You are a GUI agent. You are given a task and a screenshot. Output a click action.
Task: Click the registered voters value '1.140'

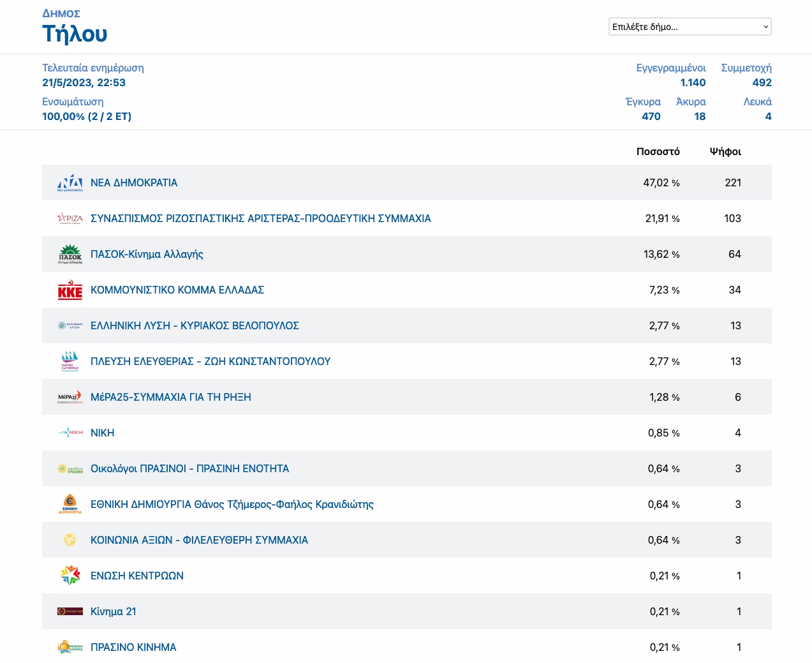[693, 82]
